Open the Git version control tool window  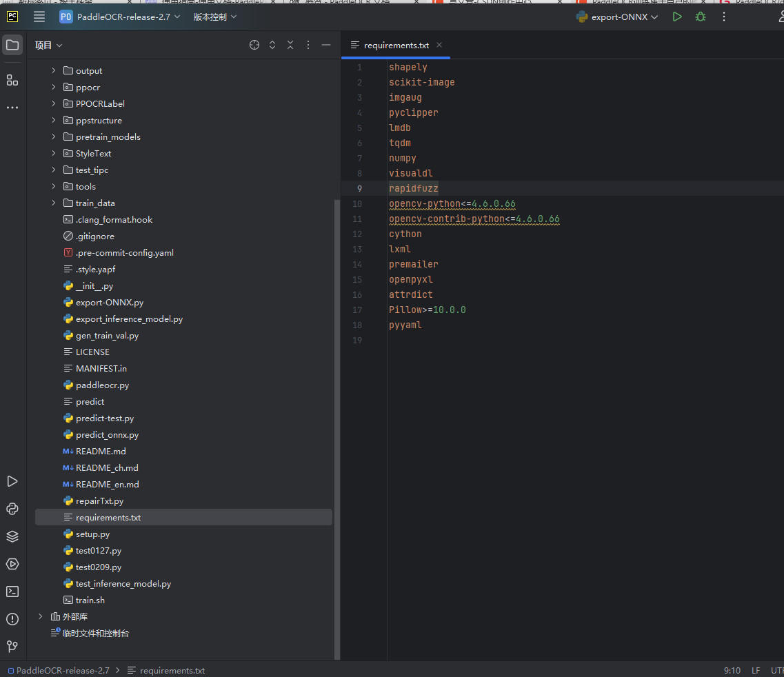(x=12, y=647)
